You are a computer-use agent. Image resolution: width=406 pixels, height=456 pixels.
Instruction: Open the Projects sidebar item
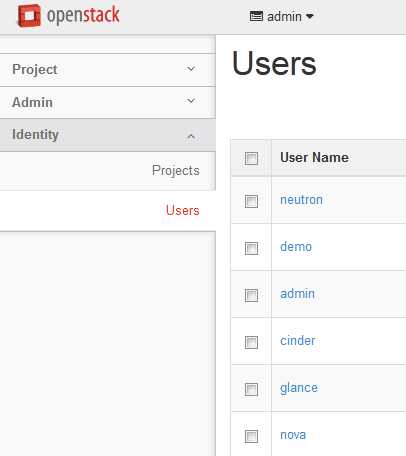click(176, 171)
